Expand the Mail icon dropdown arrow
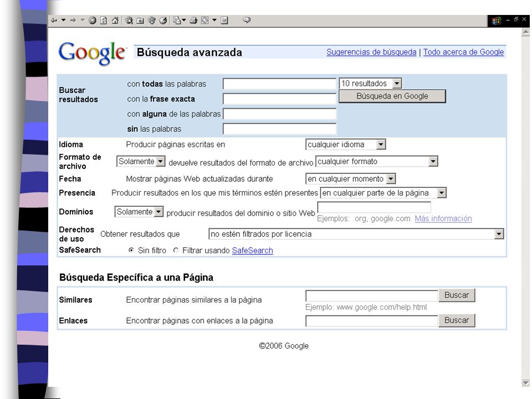Image resolution: width=532 pixels, height=399 pixels. (x=184, y=20)
